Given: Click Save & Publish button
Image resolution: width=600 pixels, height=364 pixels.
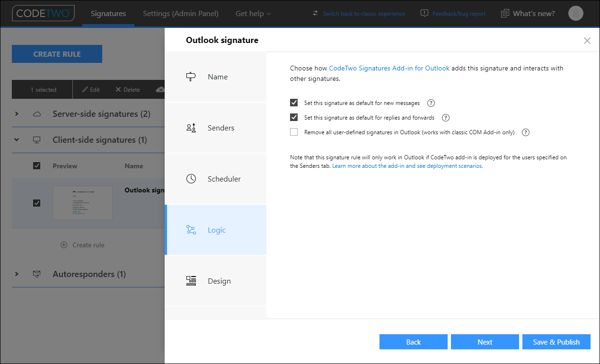Looking at the screenshot, I should tap(556, 342).
